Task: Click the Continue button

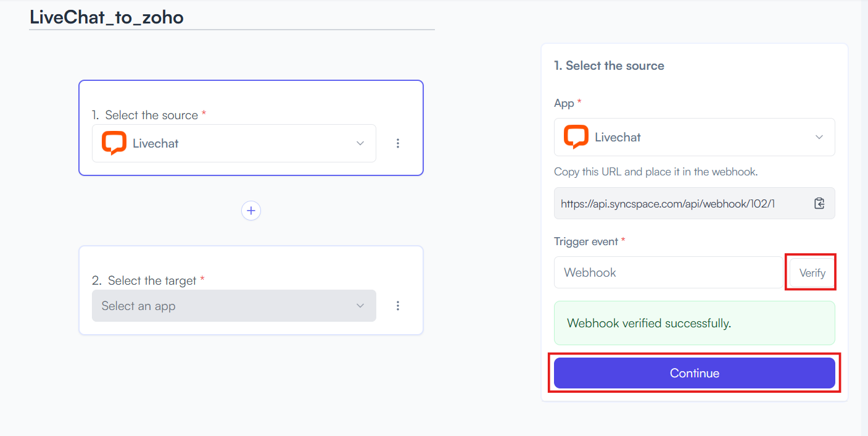Action: pyautogui.click(x=695, y=373)
